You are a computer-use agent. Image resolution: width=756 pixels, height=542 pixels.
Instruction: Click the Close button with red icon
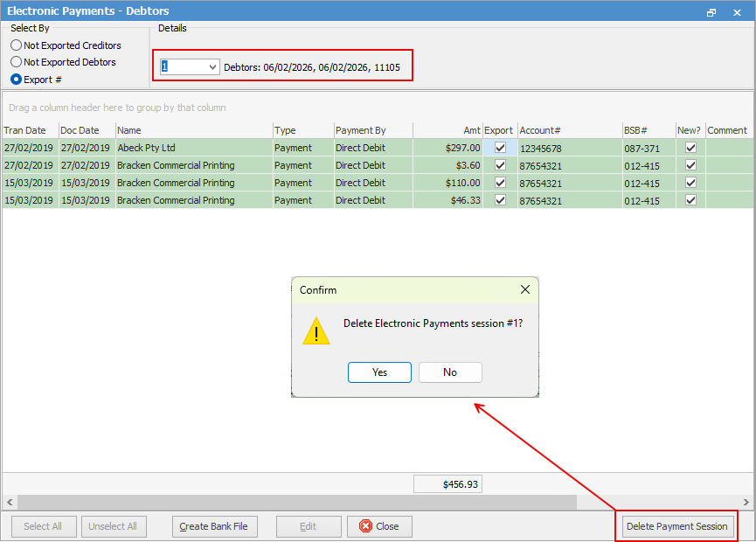click(379, 526)
